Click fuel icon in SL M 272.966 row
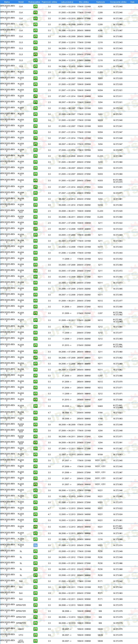The height and width of the screenshot is (644, 138). (35, 563)
